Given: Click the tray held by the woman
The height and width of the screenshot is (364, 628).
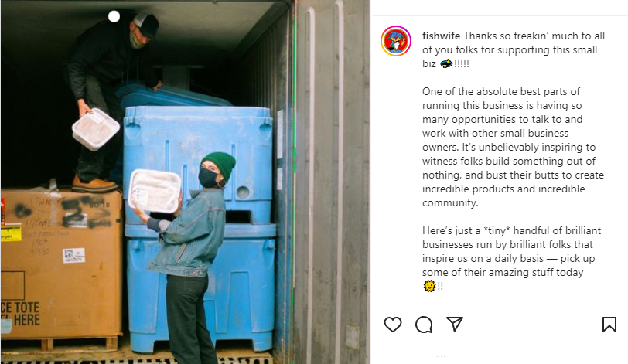Looking at the screenshot, I should 154,191.
